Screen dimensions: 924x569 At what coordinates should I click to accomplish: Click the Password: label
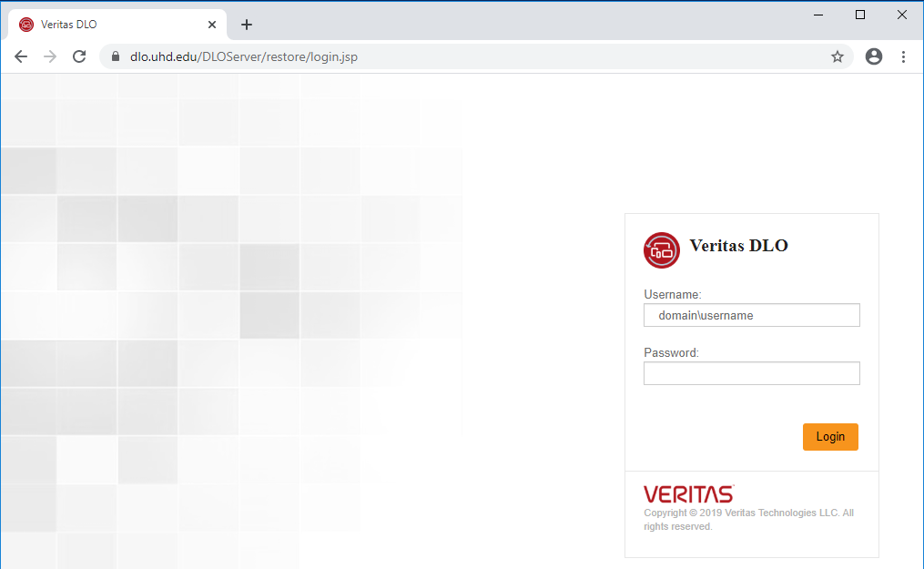tap(671, 353)
